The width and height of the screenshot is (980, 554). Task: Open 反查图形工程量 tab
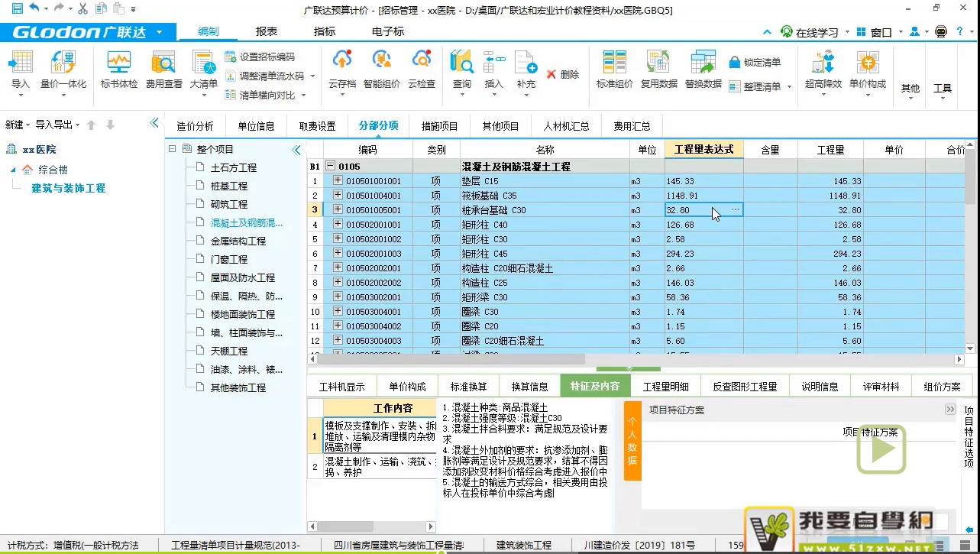[x=745, y=387]
